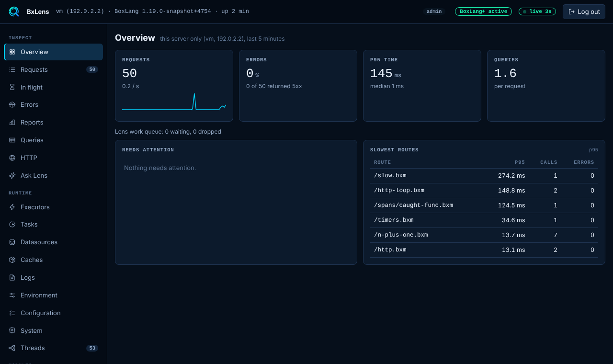Click the Executors lightning bolt icon
Viewport: 613px width, 364px height.
click(12, 207)
